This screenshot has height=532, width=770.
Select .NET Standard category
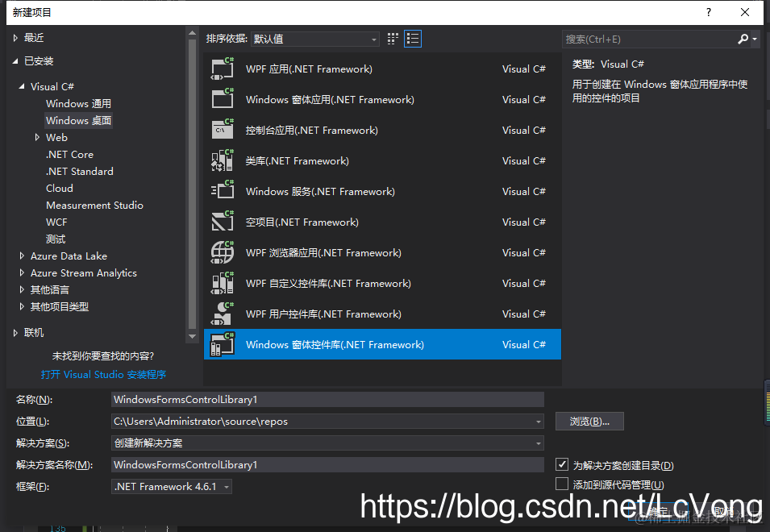pyautogui.click(x=80, y=171)
